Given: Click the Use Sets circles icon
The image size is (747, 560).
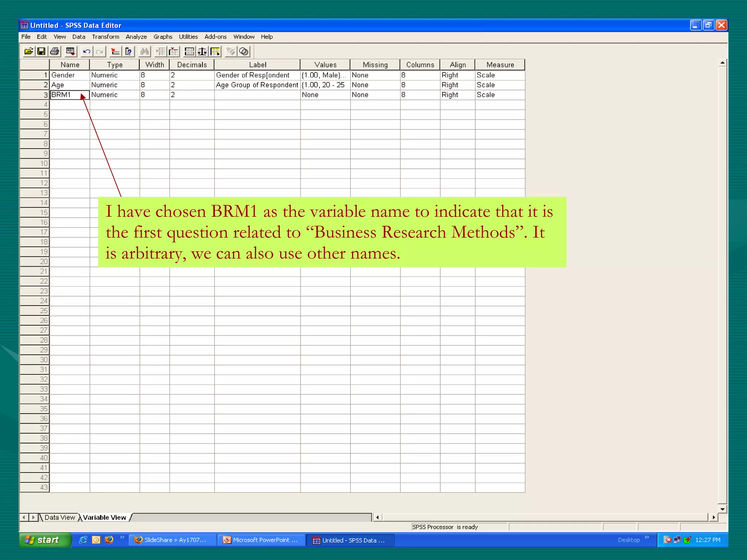Looking at the screenshot, I should (244, 51).
